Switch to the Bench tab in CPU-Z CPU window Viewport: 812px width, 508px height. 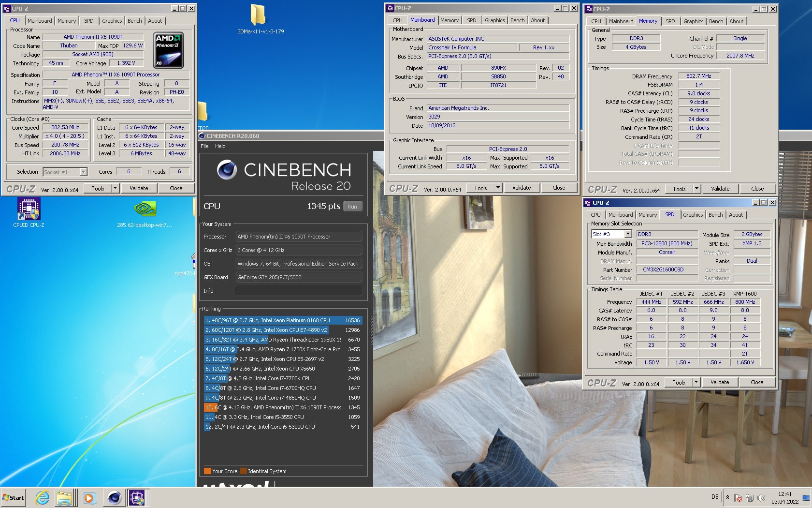pyautogui.click(x=135, y=21)
